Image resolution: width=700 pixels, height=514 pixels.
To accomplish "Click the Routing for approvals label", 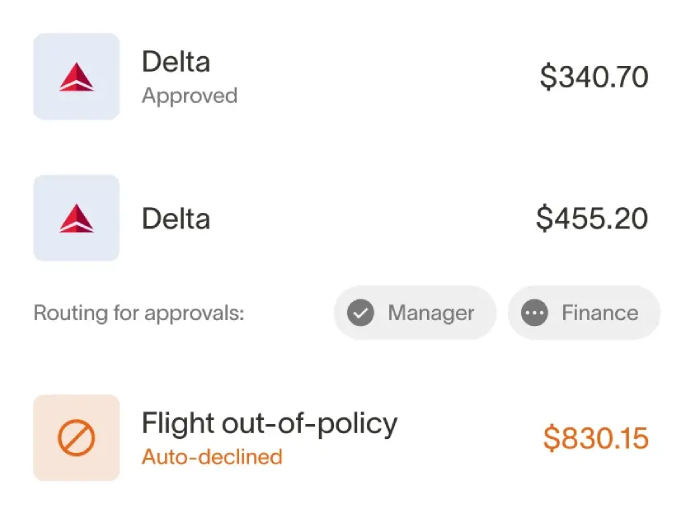I will (x=139, y=313).
